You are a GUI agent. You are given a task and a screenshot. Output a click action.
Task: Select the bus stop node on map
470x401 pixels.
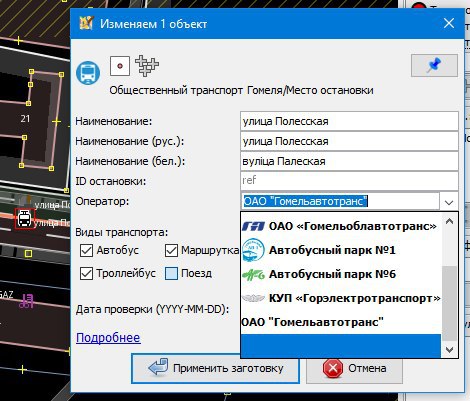(x=24, y=219)
